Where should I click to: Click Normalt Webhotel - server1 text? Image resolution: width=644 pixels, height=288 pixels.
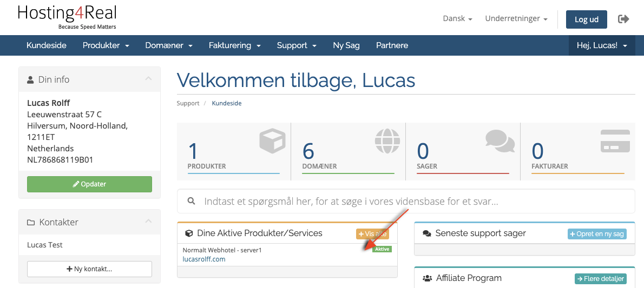pyautogui.click(x=222, y=250)
